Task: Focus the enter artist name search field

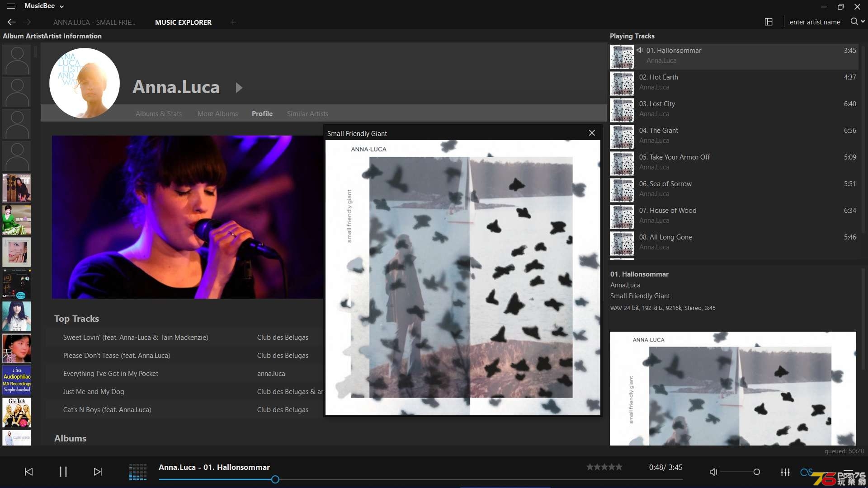Action: coord(815,22)
